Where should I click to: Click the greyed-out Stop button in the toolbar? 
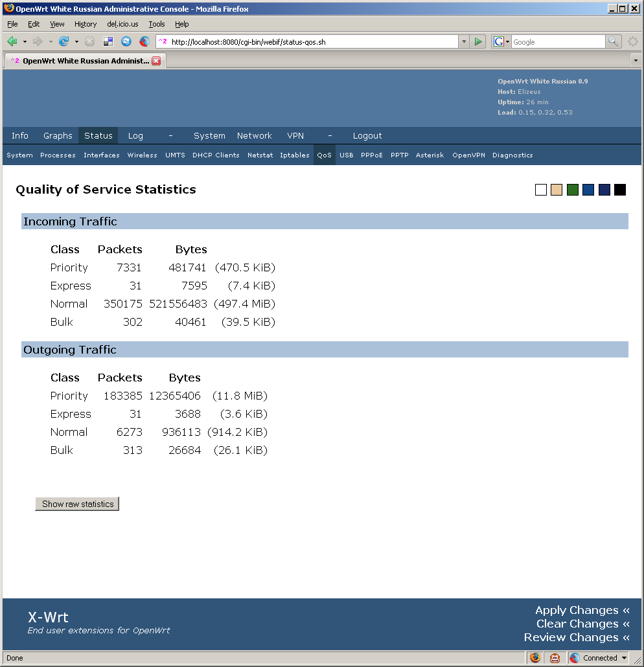point(89,41)
